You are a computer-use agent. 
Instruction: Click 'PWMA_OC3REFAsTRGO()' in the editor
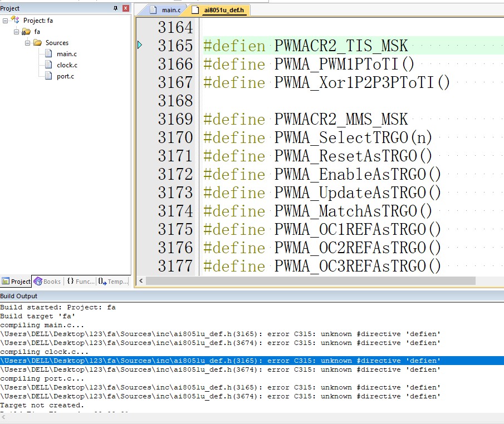(358, 265)
